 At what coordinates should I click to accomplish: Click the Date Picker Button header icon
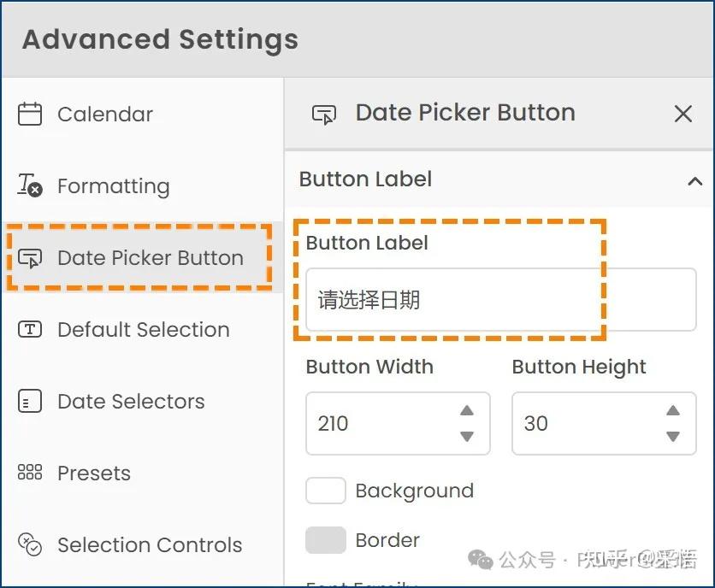[324, 114]
